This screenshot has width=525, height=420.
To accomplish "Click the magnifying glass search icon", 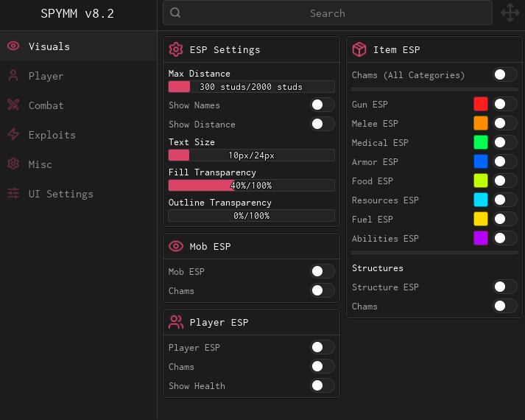I will 175,13.
